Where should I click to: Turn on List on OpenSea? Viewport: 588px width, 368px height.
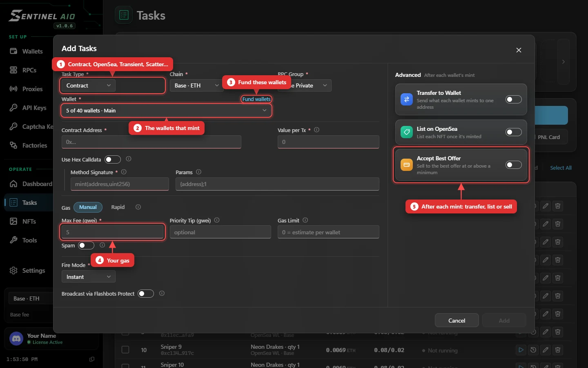coord(514,132)
